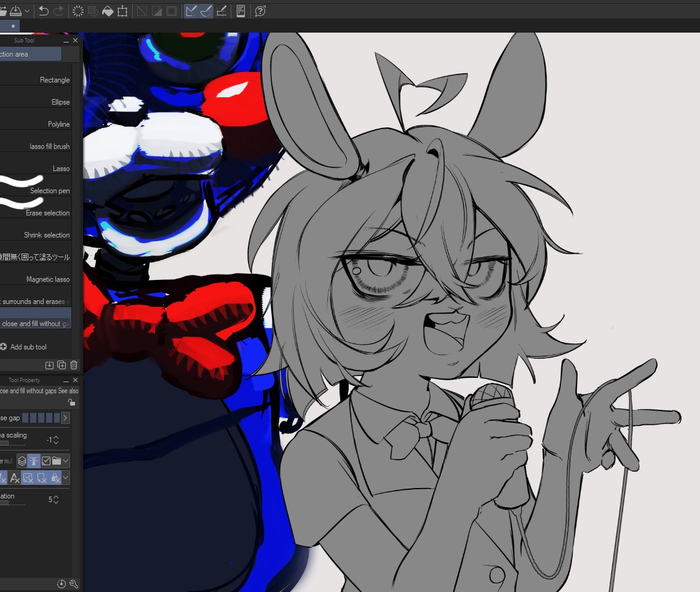Click the duplicate sub tool icon
Viewport: 700px width, 592px height.
(x=62, y=365)
